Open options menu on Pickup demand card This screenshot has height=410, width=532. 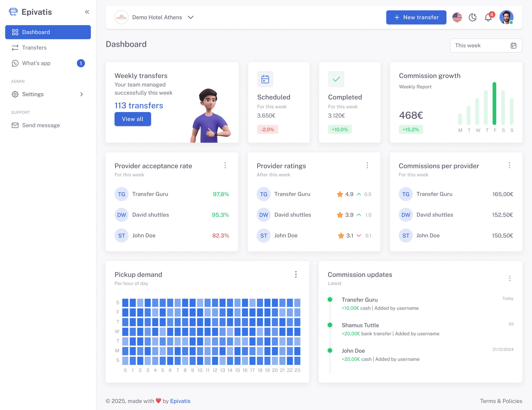[296, 275]
